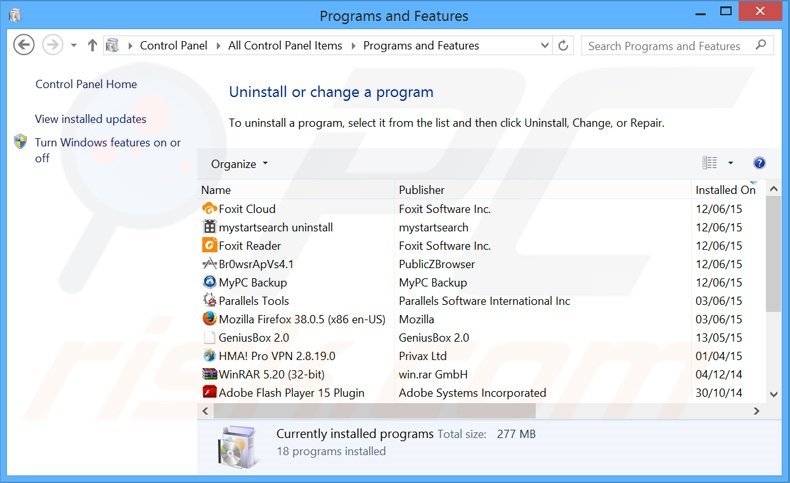Click the horizontal scrollbar thumb
The height and width of the screenshot is (483, 790).
pyautogui.click(x=374, y=411)
